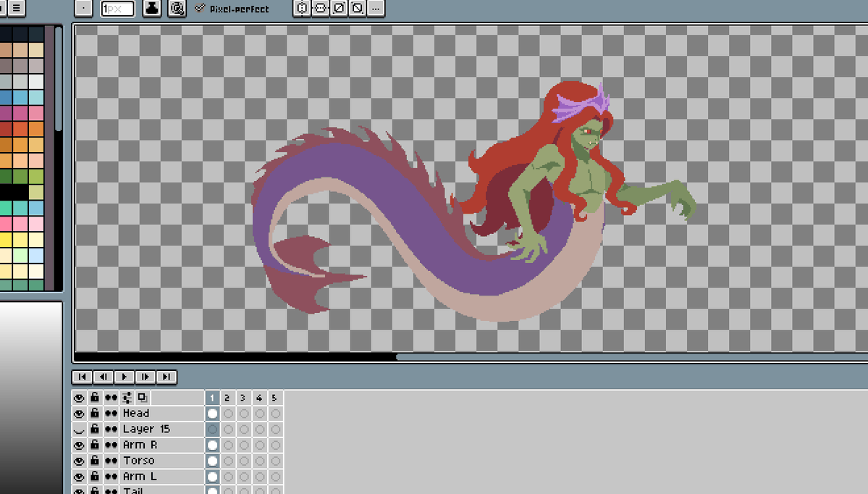
Task: Click the mermaid's purple crown on canvas
Action: click(581, 104)
